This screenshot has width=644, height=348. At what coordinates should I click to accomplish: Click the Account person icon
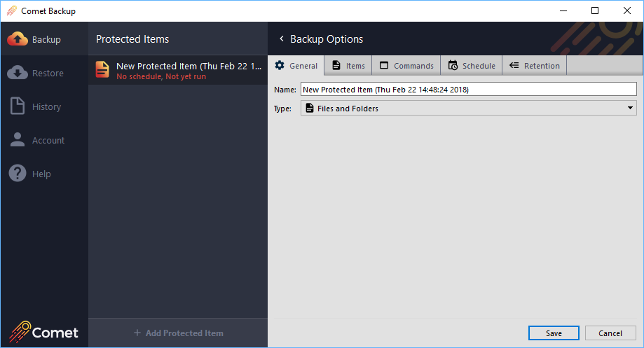tap(18, 140)
